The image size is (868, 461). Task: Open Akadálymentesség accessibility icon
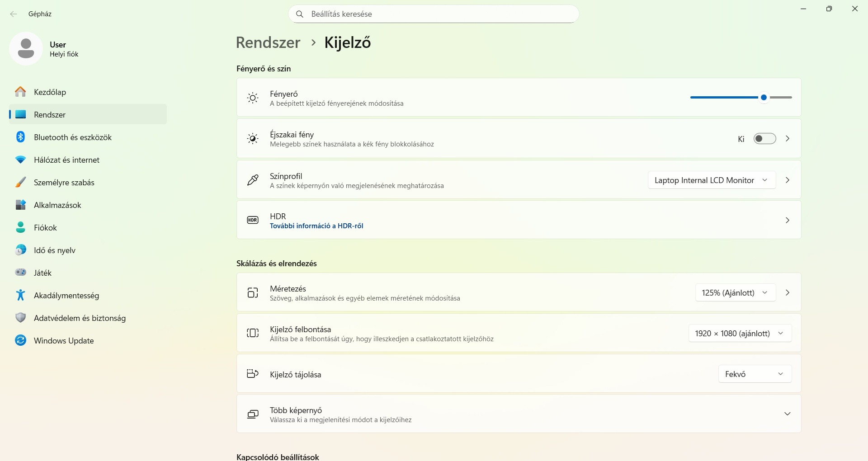[x=20, y=295]
